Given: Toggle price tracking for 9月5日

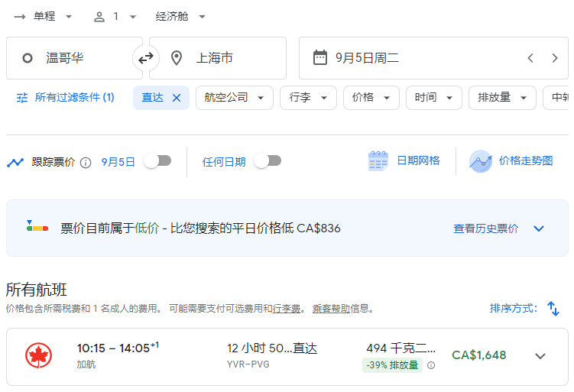Looking at the screenshot, I should click(x=158, y=161).
